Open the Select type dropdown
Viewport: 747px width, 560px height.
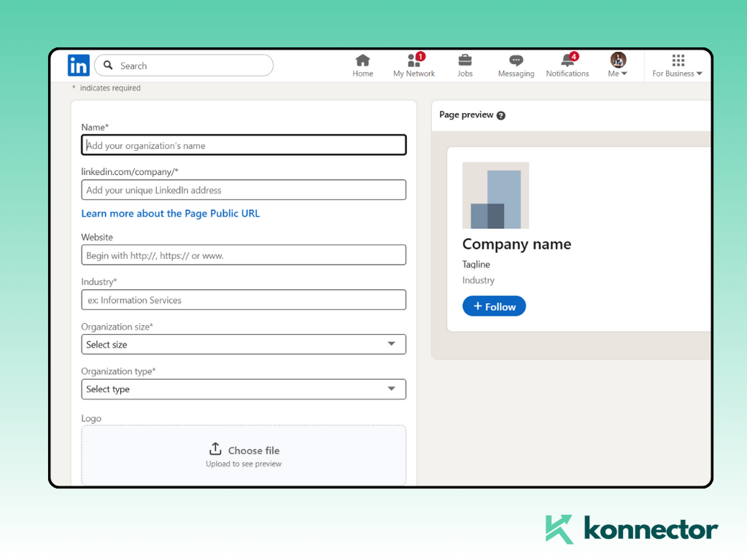point(244,389)
